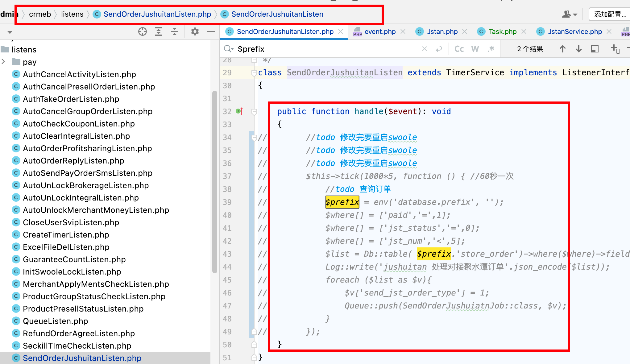This screenshot has height=364, width=630.
Task: Switch to the event.php tab
Action: tap(380, 31)
